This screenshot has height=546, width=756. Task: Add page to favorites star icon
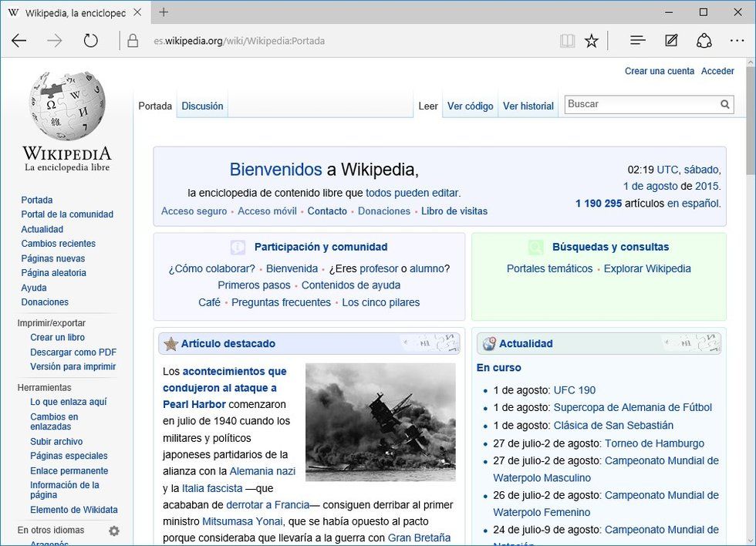pos(592,41)
